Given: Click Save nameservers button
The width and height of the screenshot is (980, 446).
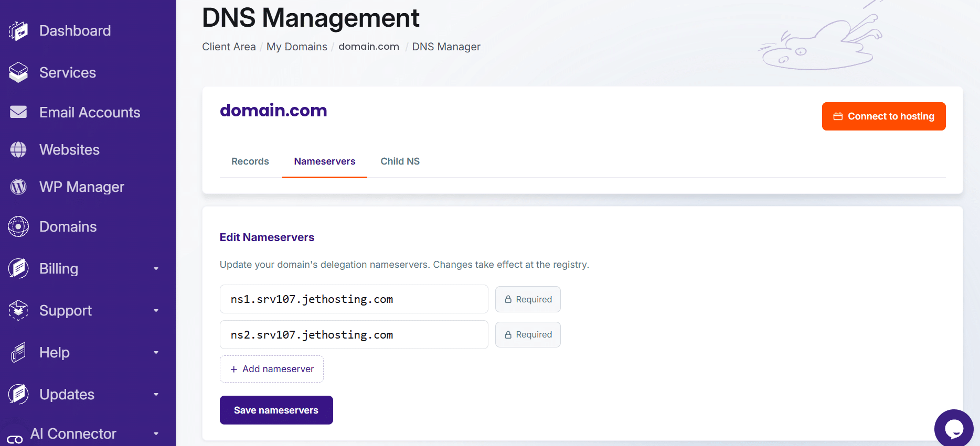Looking at the screenshot, I should pos(276,410).
